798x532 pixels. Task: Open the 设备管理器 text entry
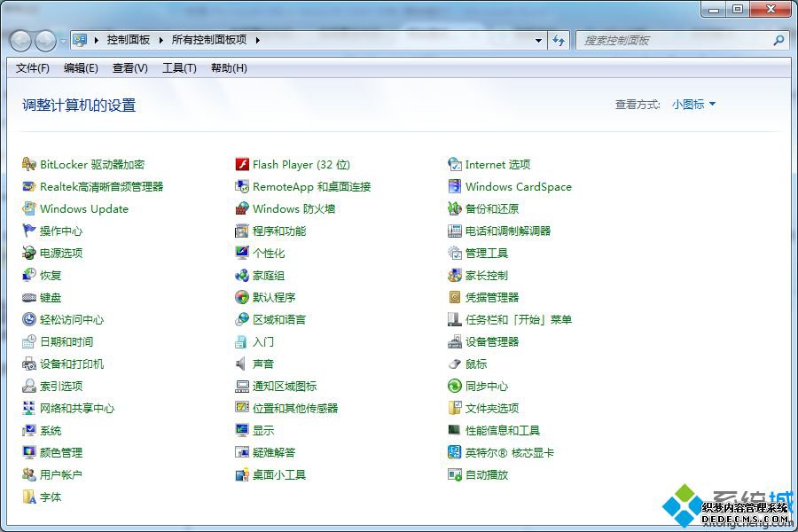point(492,341)
